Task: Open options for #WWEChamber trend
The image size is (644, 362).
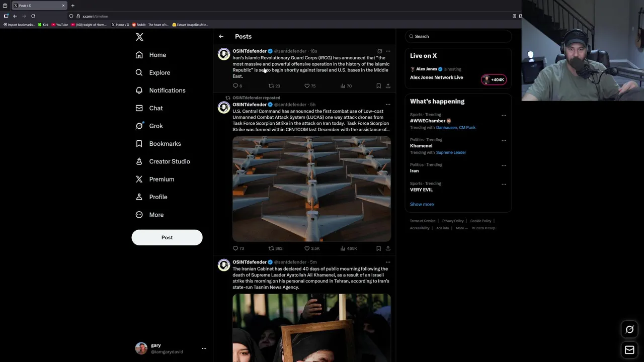Action: pos(504,115)
